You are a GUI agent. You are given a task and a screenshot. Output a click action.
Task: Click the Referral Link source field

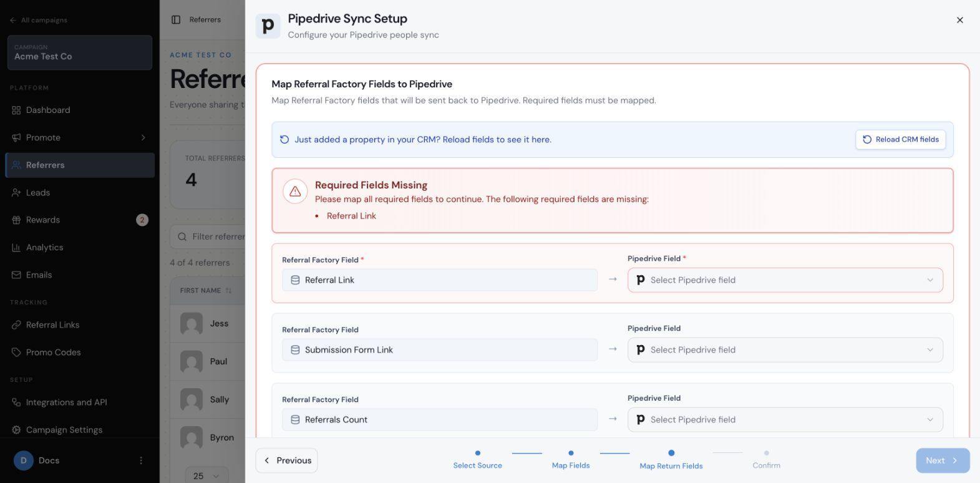click(x=440, y=280)
